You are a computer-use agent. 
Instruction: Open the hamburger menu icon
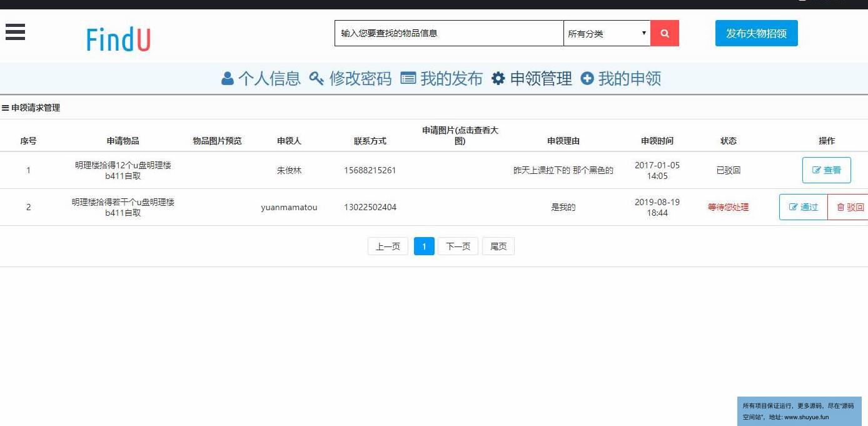point(15,32)
